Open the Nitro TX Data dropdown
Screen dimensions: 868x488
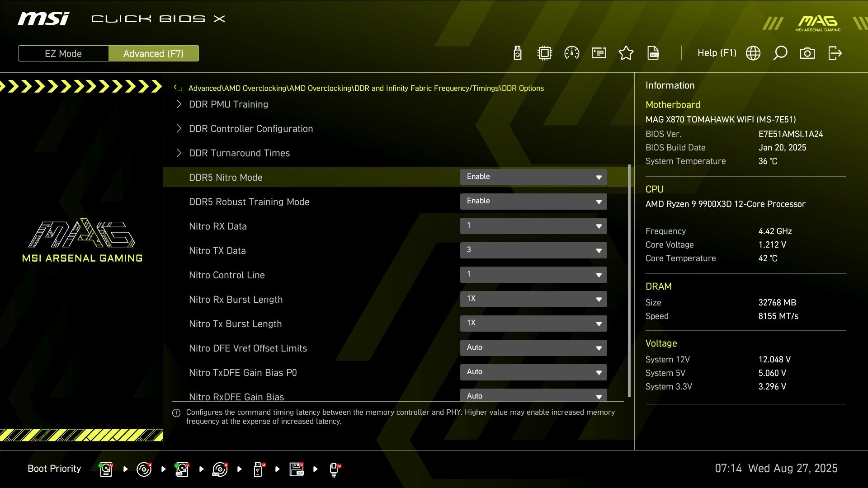pyautogui.click(x=533, y=250)
